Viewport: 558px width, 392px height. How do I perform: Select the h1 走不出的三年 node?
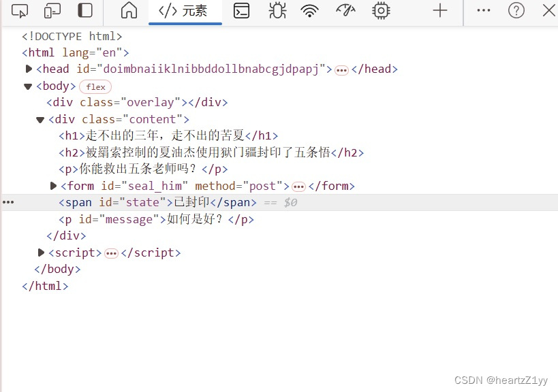click(x=168, y=135)
